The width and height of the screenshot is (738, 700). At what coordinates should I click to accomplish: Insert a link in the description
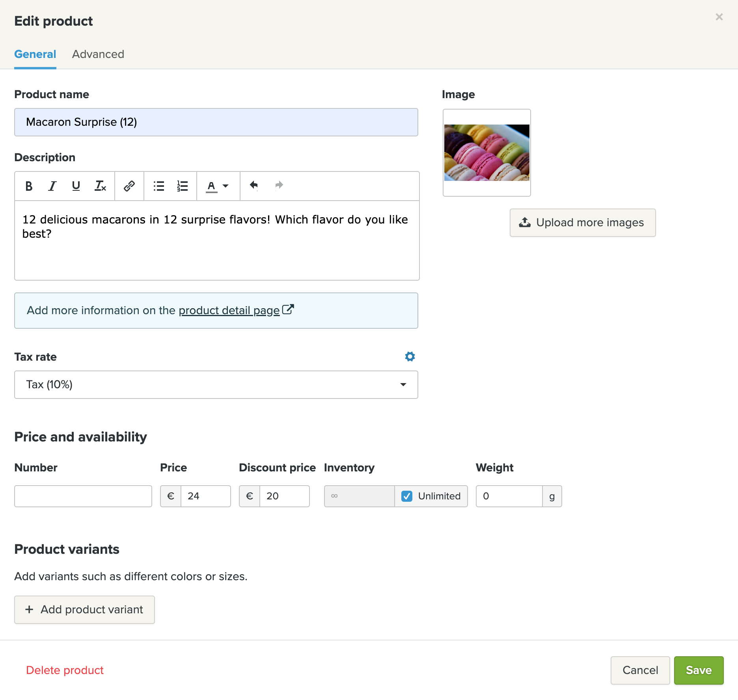[x=129, y=186]
